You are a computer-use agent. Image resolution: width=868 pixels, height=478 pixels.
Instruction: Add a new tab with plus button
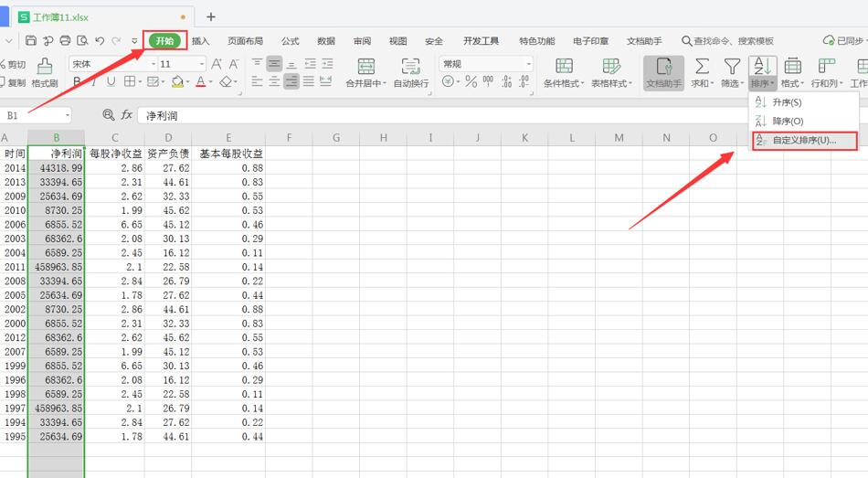pyautogui.click(x=210, y=16)
